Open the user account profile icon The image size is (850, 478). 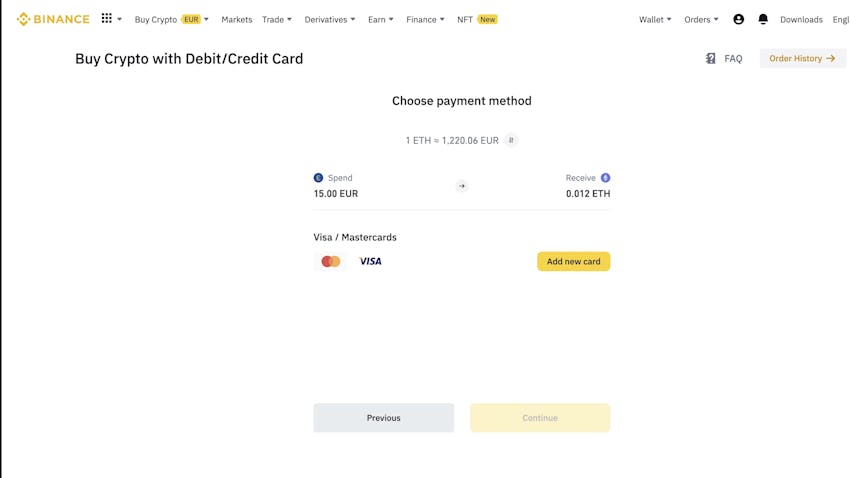pos(738,20)
